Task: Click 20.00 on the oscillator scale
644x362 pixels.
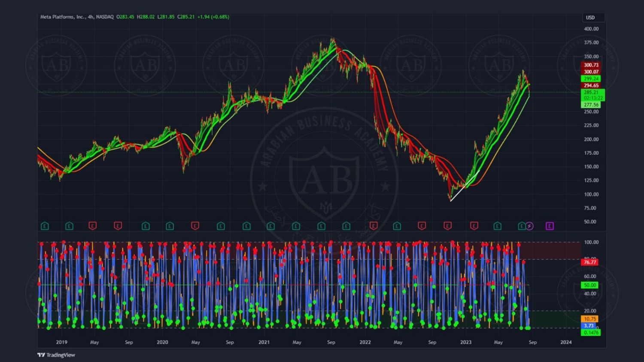Action: [x=590, y=311]
